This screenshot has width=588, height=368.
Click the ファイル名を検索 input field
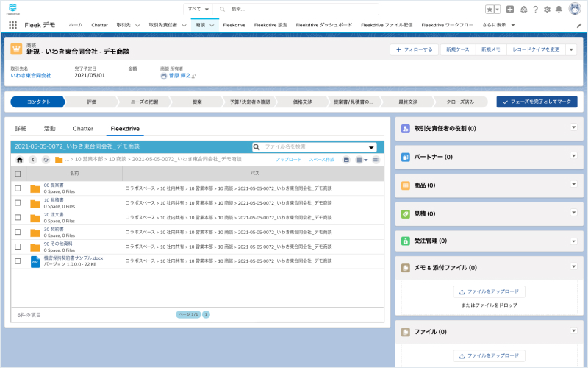[315, 146]
